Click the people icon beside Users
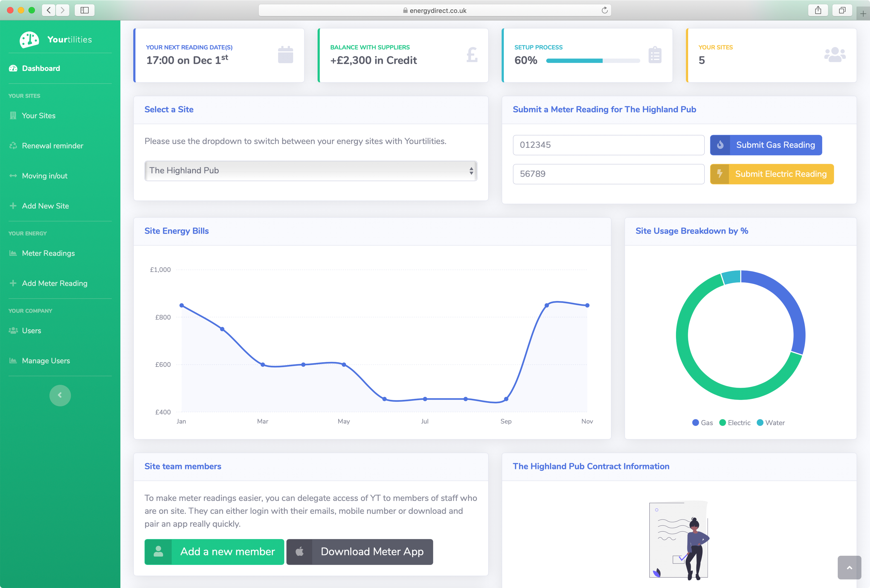 click(13, 330)
